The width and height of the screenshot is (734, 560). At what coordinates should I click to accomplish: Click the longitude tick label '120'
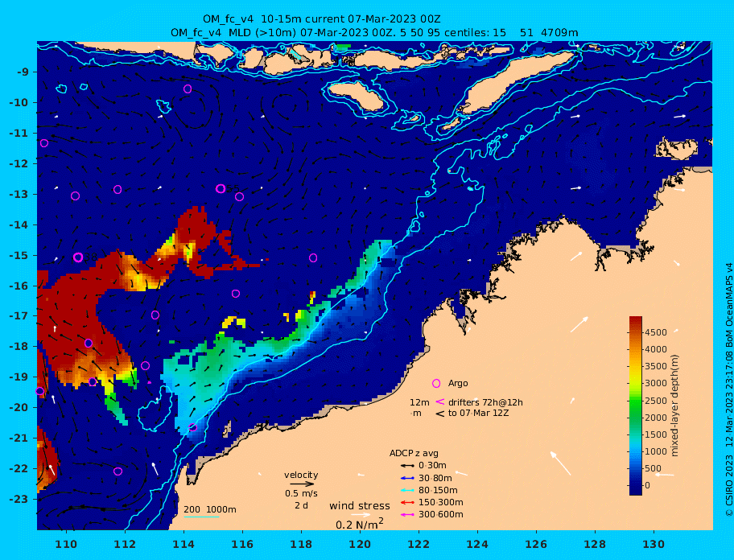(x=360, y=544)
